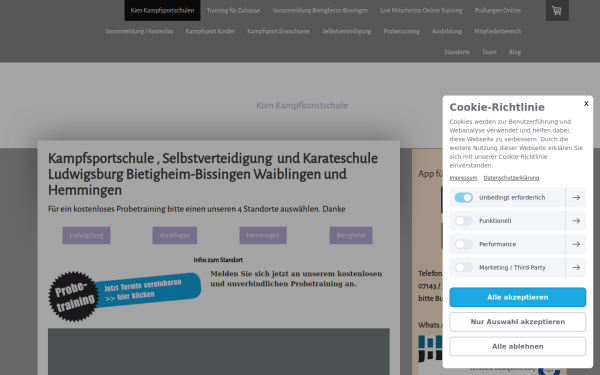The height and width of the screenshot is (375, 600).
Task: Open Kien Kampfsportschulen menu item
Action: [x=162, y=10]
